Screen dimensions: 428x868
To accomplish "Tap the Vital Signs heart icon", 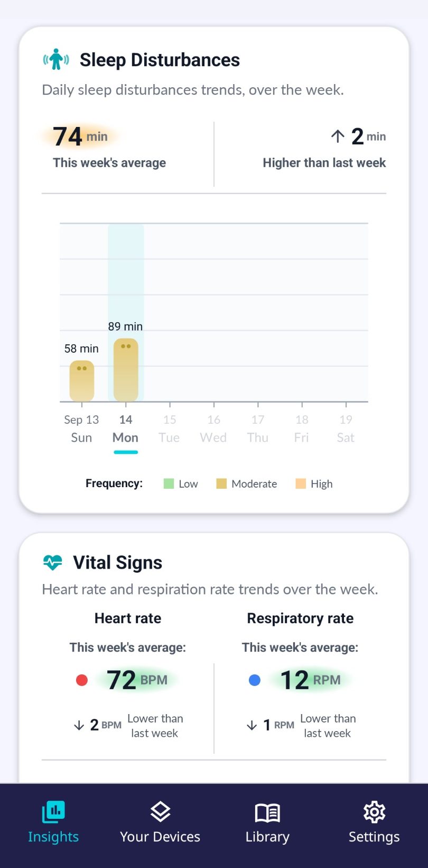I will point(52,562).
